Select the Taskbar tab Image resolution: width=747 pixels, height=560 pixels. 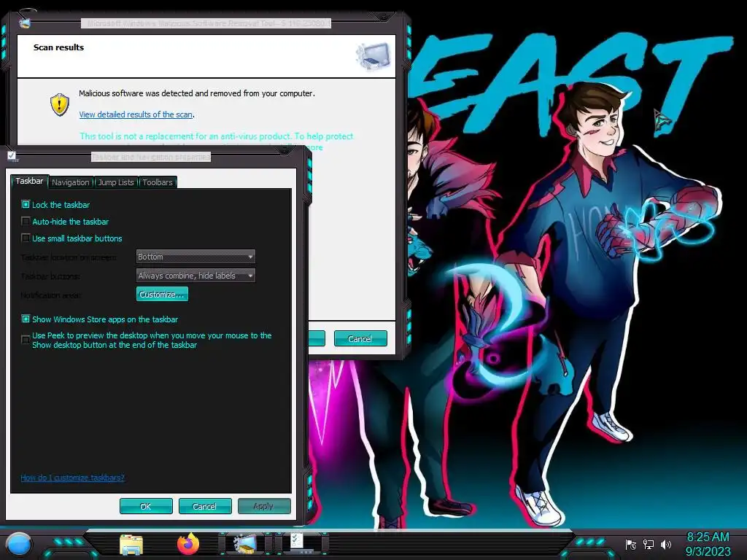click(29, 181)
